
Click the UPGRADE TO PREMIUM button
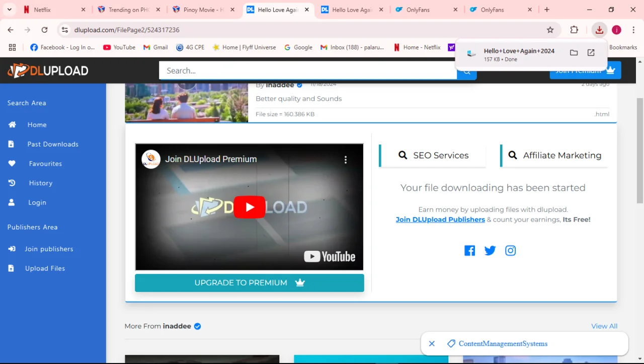(250, 283)
